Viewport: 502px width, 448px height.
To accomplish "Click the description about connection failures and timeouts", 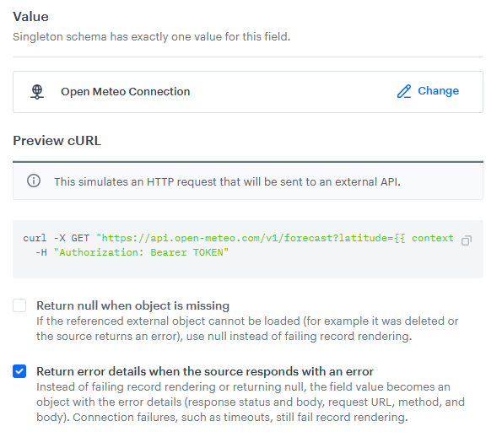I will click(251, 402).
